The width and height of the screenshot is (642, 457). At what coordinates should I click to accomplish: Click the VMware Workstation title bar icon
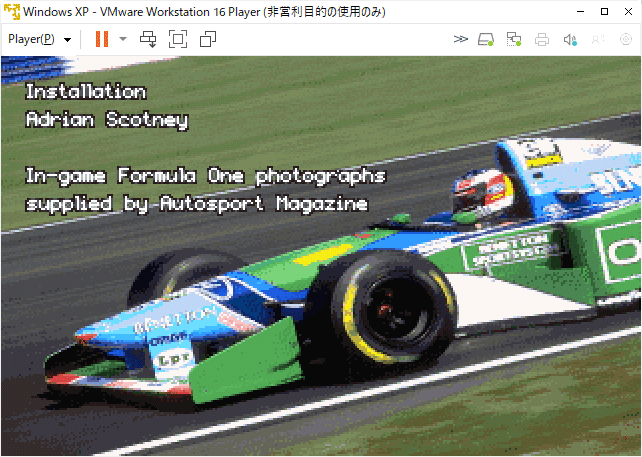pyautogui.click(x=11, y=11)
